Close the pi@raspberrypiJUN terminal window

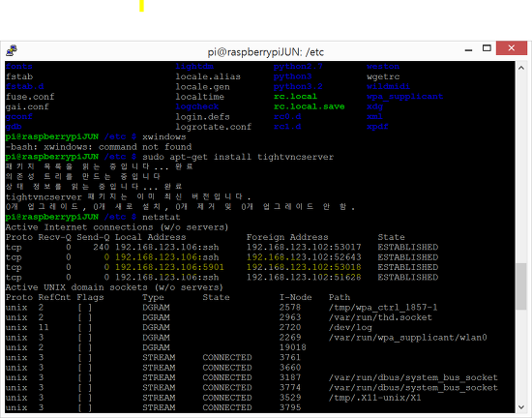(512, 47)
